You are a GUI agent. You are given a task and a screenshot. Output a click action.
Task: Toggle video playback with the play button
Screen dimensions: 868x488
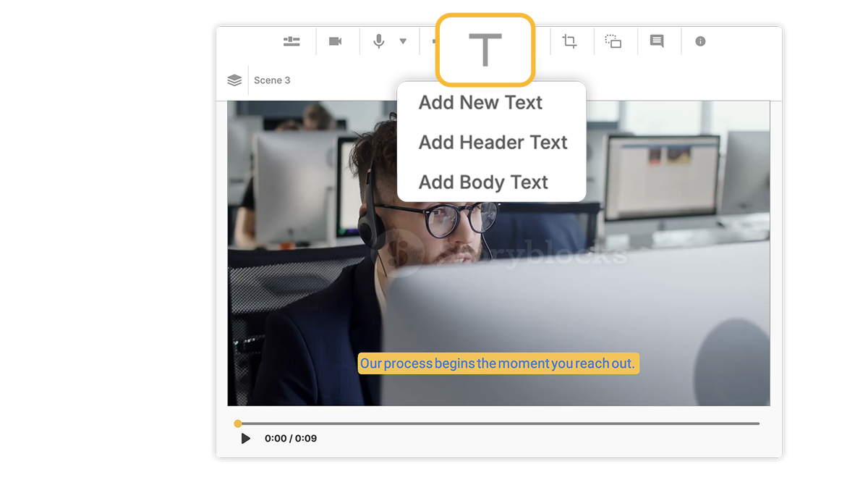point(245,438)
